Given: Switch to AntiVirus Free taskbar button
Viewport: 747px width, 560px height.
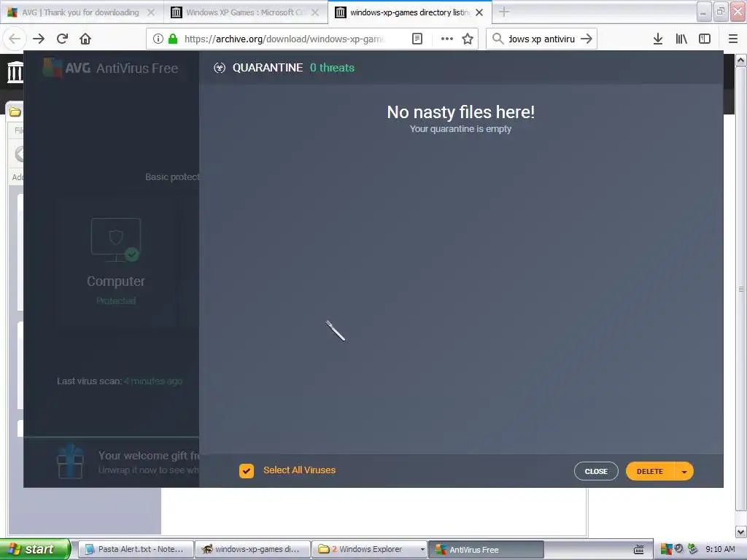Looking at the screenshot, I should 485,549.
